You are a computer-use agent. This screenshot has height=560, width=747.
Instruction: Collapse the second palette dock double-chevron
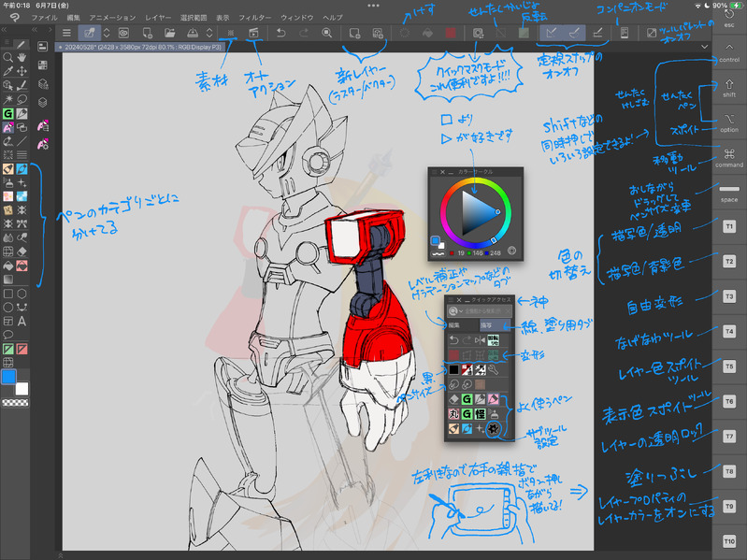pos(35,30)
